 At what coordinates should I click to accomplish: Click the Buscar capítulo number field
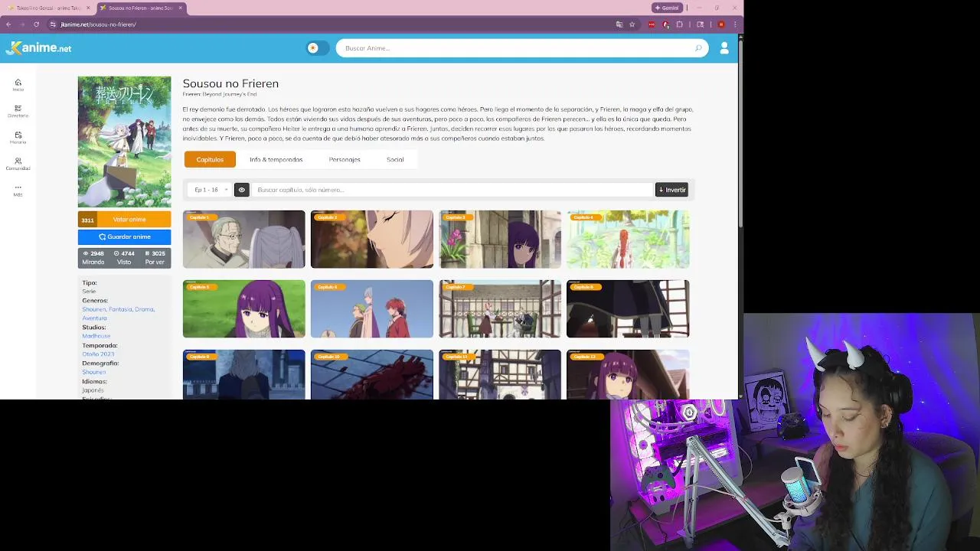click(452, 190)
